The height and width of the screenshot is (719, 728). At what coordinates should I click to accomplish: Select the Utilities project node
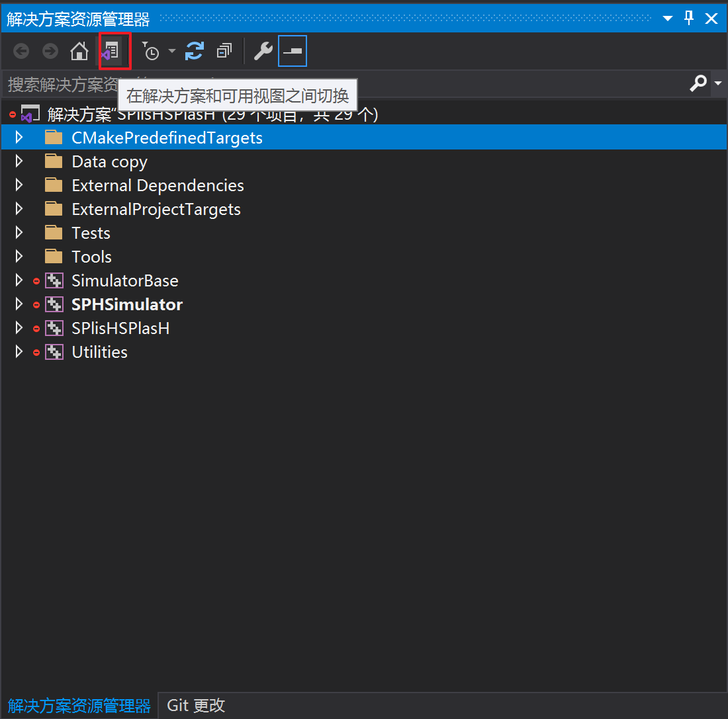[99, 351]
